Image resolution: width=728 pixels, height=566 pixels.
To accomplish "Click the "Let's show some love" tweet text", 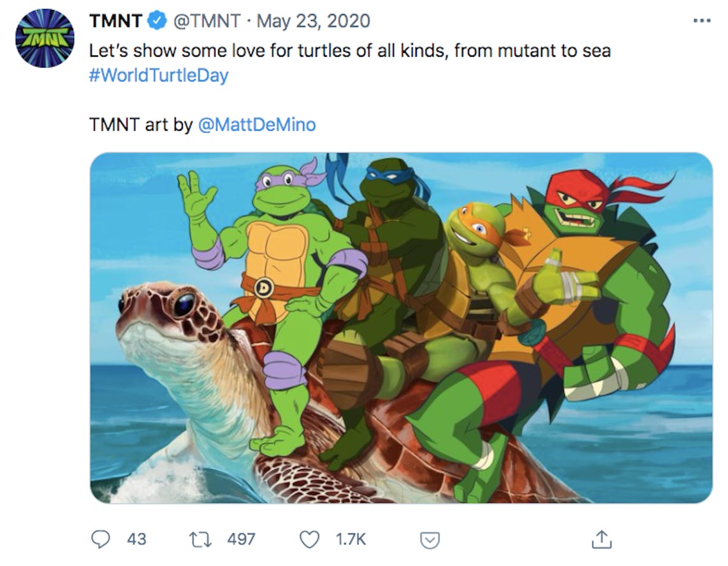I will (349, 50).
